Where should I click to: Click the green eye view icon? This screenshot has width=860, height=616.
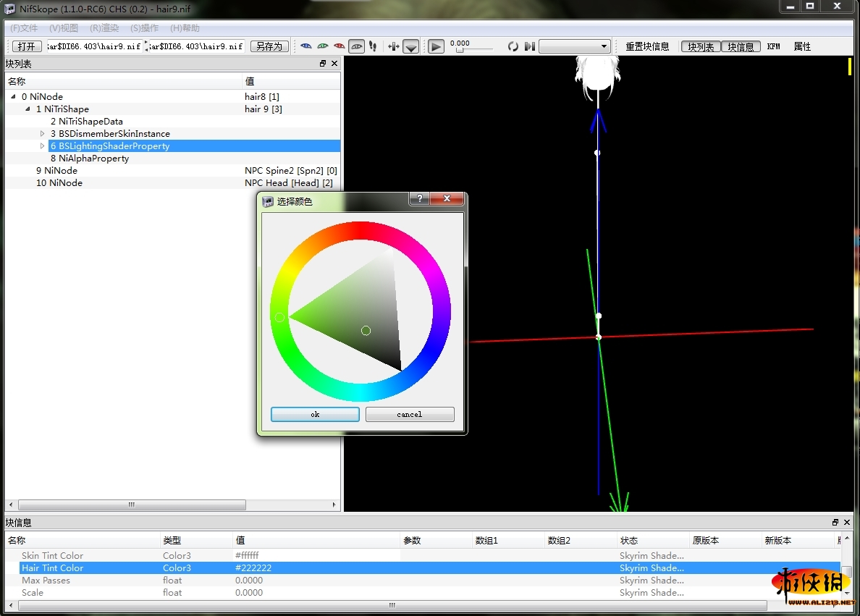point(322,46)
